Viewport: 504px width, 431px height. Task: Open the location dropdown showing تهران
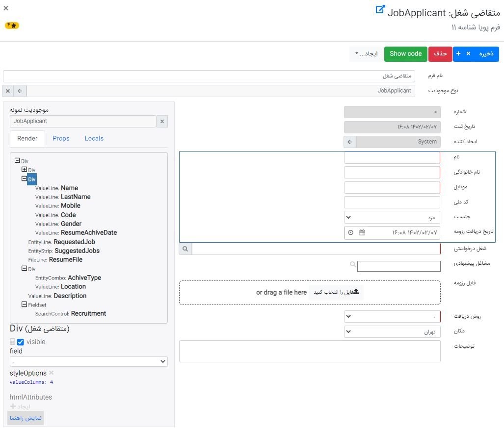[x=392, y=332]
